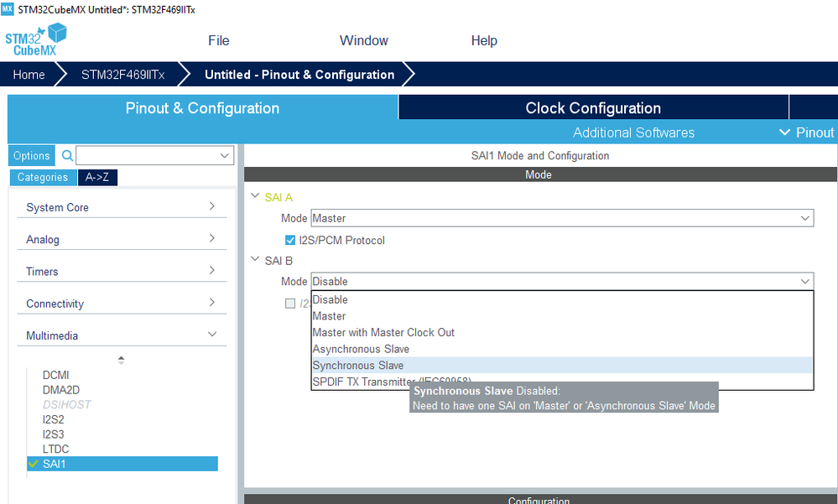
Task: Uncheck SAI A I2S/PCM Protocol checkbox
Action: click(290, 240)
